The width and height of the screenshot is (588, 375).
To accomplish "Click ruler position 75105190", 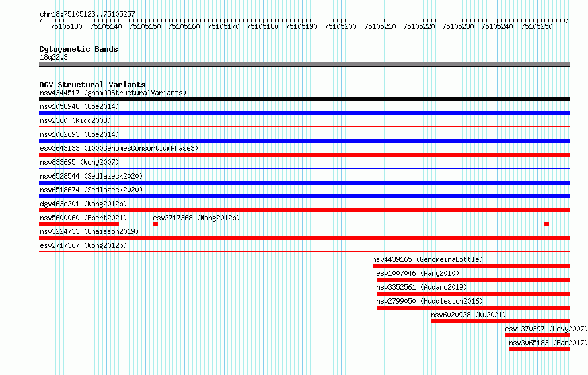I will 301,26.
